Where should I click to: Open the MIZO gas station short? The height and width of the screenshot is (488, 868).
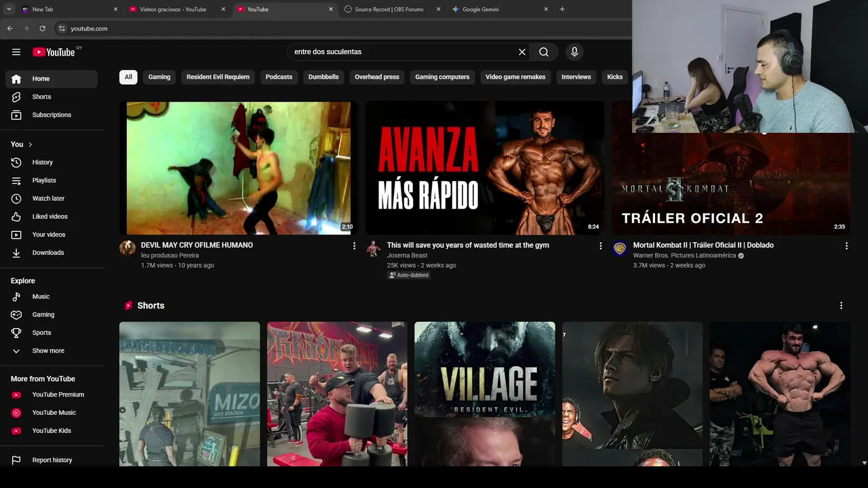(x=189, y=394)
